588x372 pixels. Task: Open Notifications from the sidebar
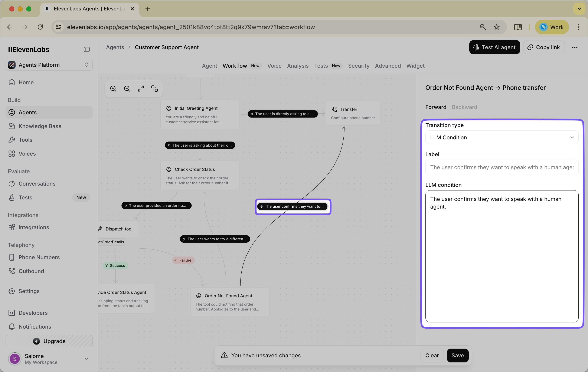coord(35,327)
